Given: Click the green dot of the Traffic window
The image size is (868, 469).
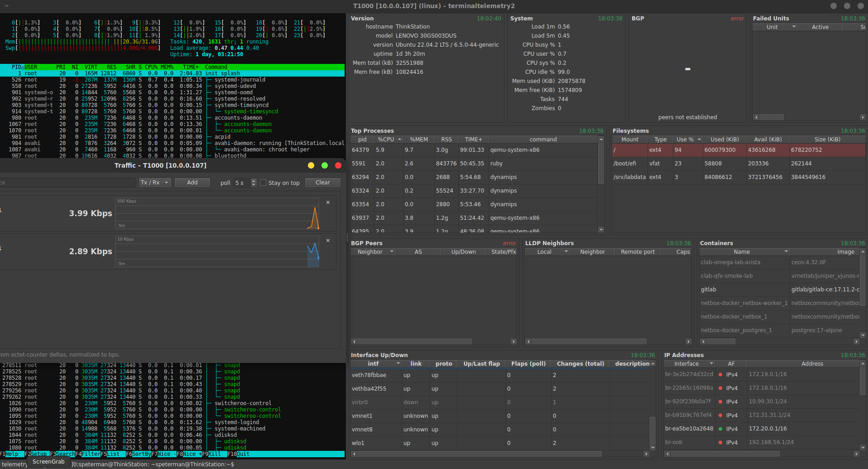Looking at the screenshot, I should (x=324, y=165).
